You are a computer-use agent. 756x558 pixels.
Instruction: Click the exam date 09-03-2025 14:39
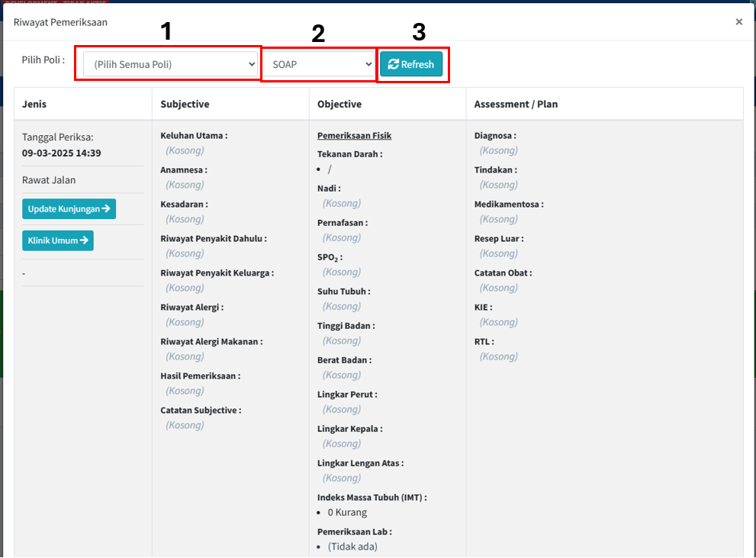coord(62,153)
